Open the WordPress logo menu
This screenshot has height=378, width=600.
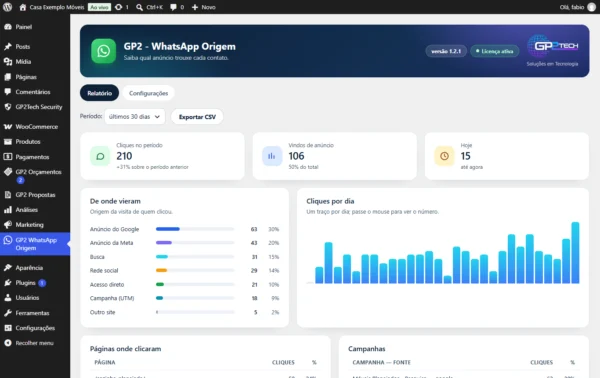tap(7, 7)
